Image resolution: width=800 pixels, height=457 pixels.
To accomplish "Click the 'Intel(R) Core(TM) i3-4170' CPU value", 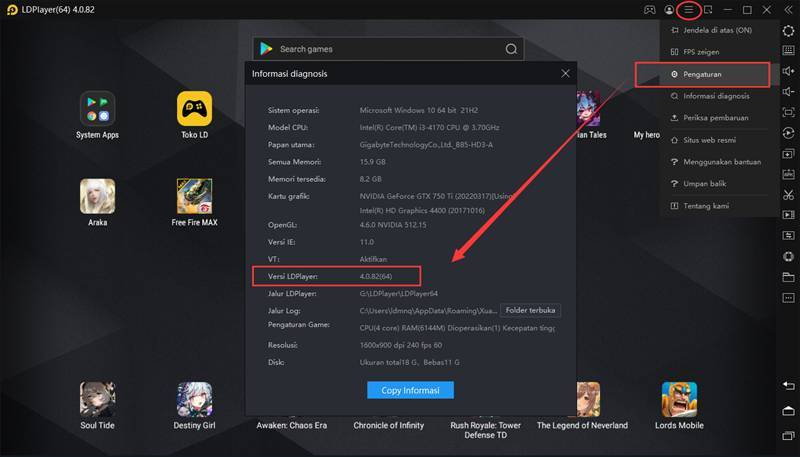I will (429, 128).
